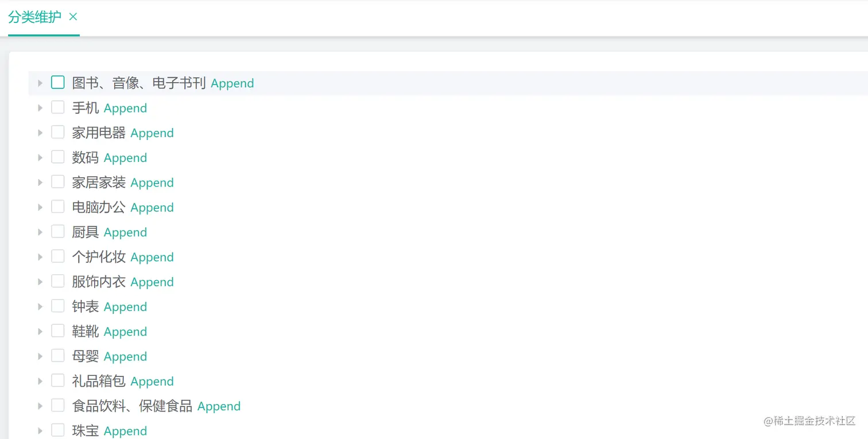Check the 鞋靴 checkbox

point(58,331)
